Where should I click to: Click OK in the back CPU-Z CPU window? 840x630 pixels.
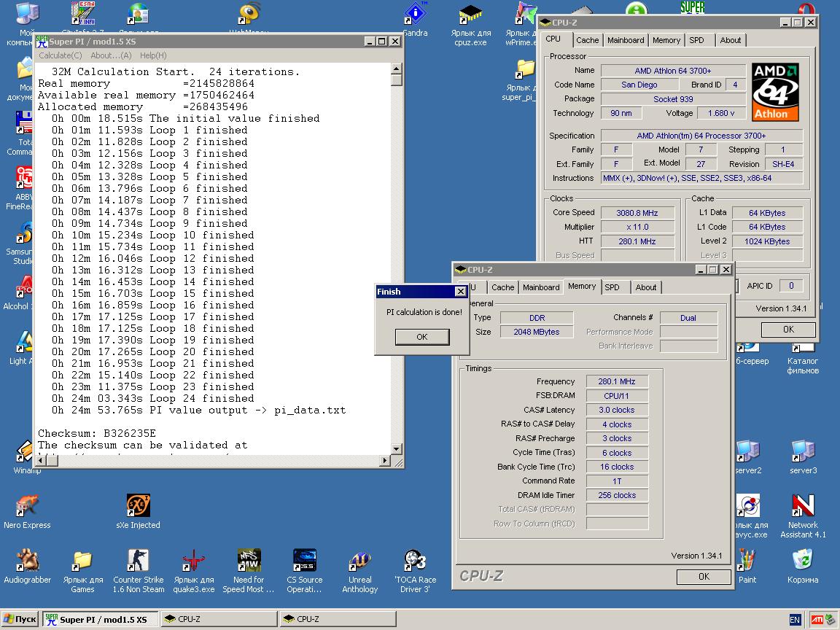point(788,330)
